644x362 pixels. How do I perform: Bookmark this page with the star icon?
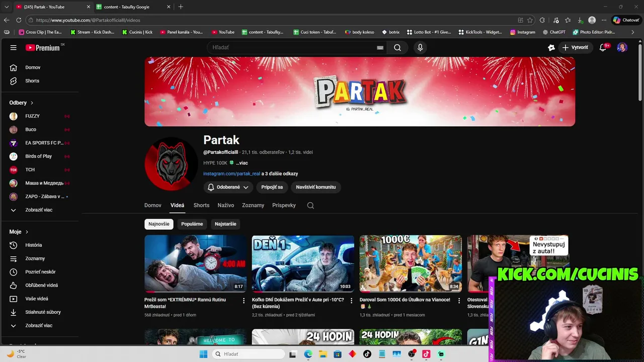[x=530, y=20]
